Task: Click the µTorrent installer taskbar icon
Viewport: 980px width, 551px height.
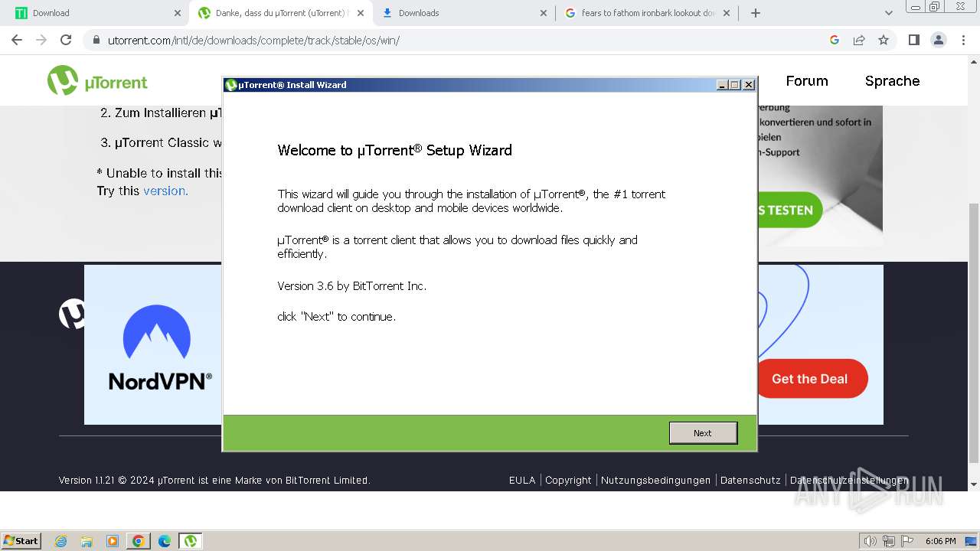Action: 191,541
